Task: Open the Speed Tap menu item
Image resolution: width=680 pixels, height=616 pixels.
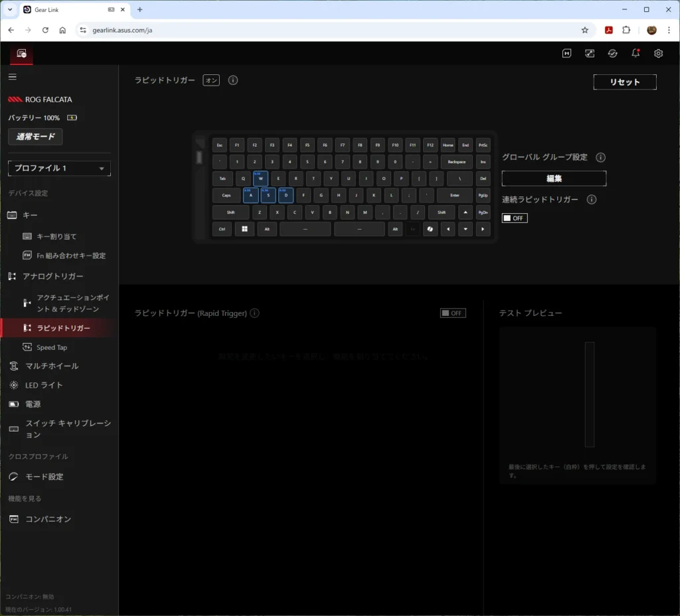Action: tap(51, 347)
